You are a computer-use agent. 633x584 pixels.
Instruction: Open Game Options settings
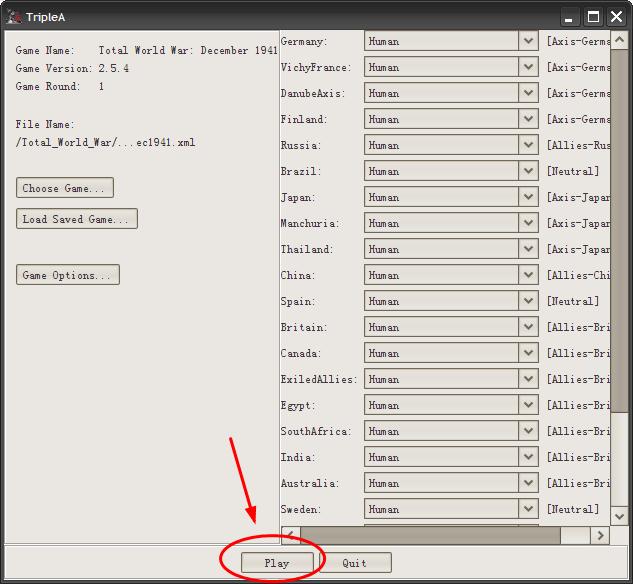(68, 275)
